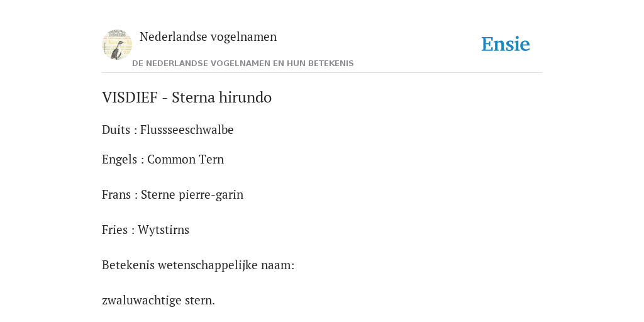
Task: Click the VISDIEF - Sterna hirundo heading
Action: point(186,97)
